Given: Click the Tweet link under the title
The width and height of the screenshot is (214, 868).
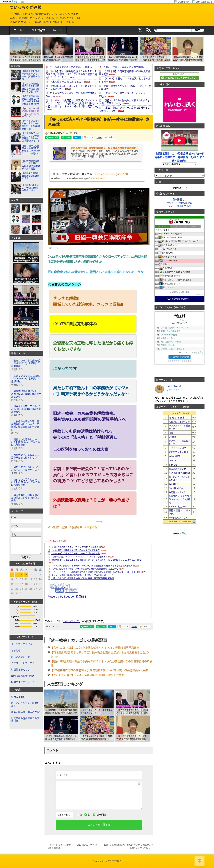Looking at the screenshot, I should coord(99,137).
